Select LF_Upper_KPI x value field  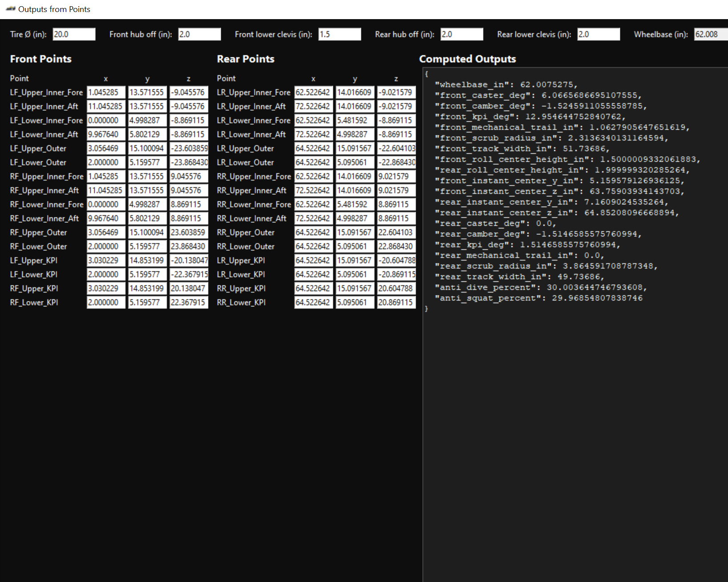(106, 261)
